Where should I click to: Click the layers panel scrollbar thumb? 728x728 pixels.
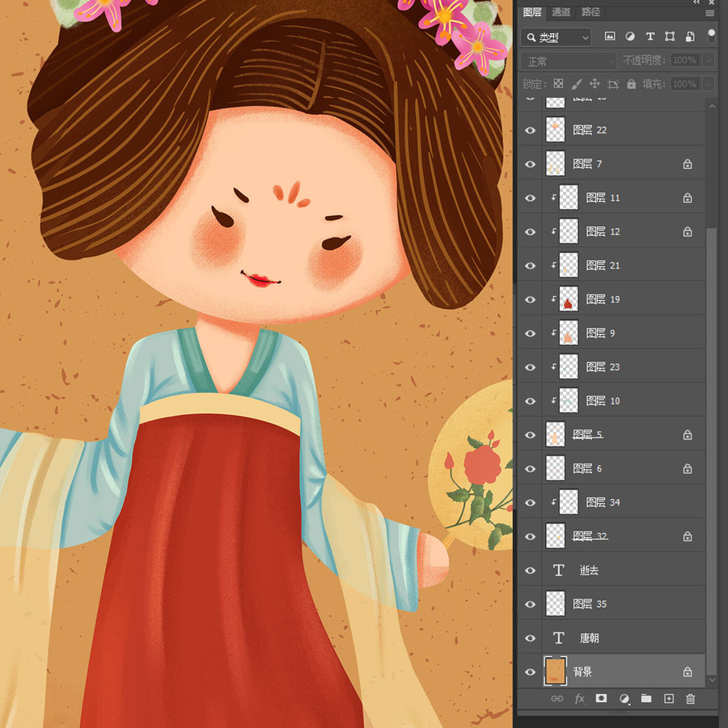pyautogui.click(x=711, y=451)
